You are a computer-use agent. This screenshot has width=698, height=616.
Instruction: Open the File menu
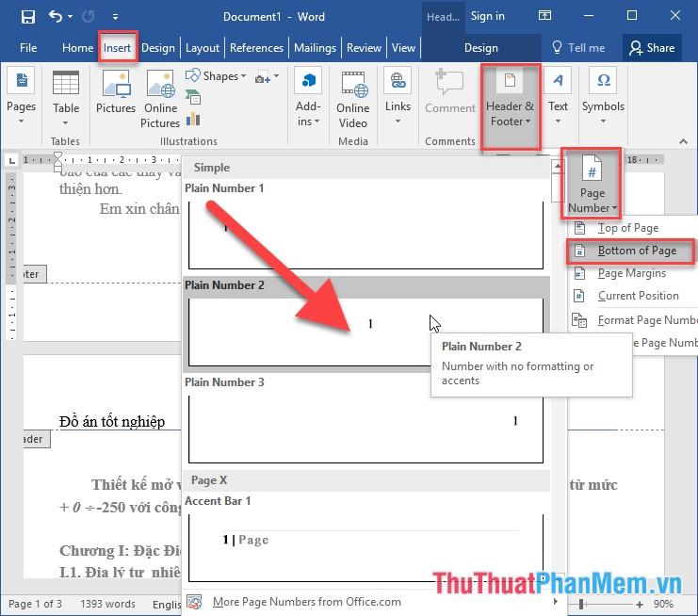(28, 48)
